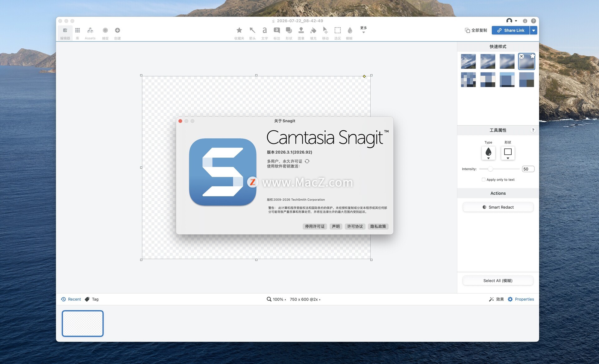Open the blur Type dropdown
Image resolution: width=599 pixels, height=364 pixels.
click(x=488, y=153)
